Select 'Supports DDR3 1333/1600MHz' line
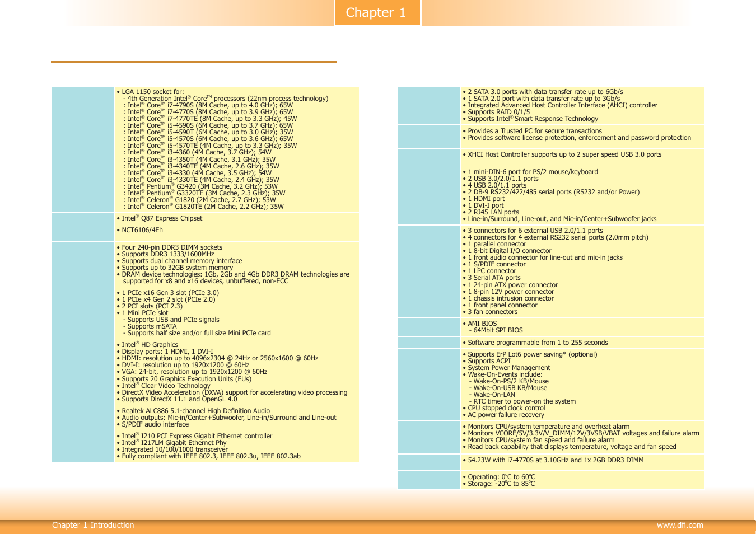The width and height of the screenshot is (756, 534). [165, 254]
